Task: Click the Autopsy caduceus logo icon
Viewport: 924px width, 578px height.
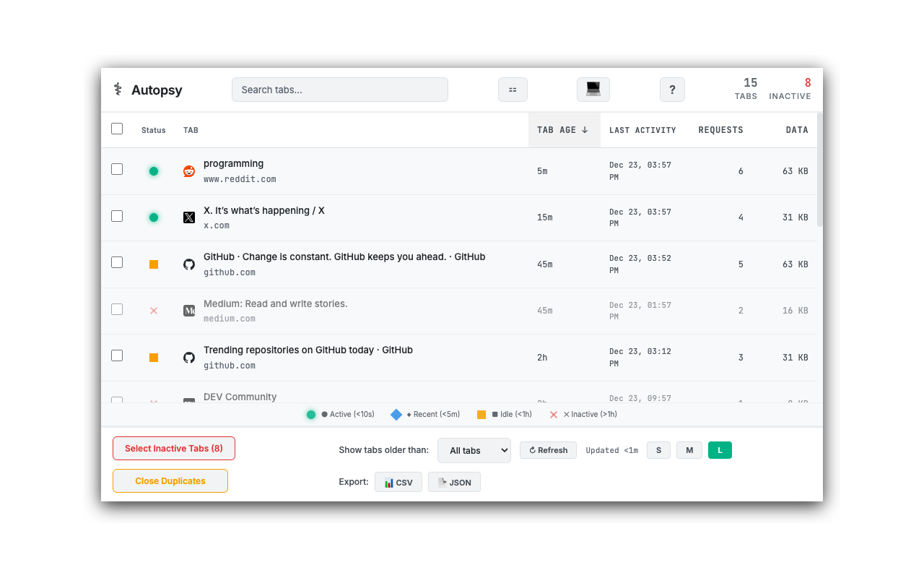Action: (117, 89)
